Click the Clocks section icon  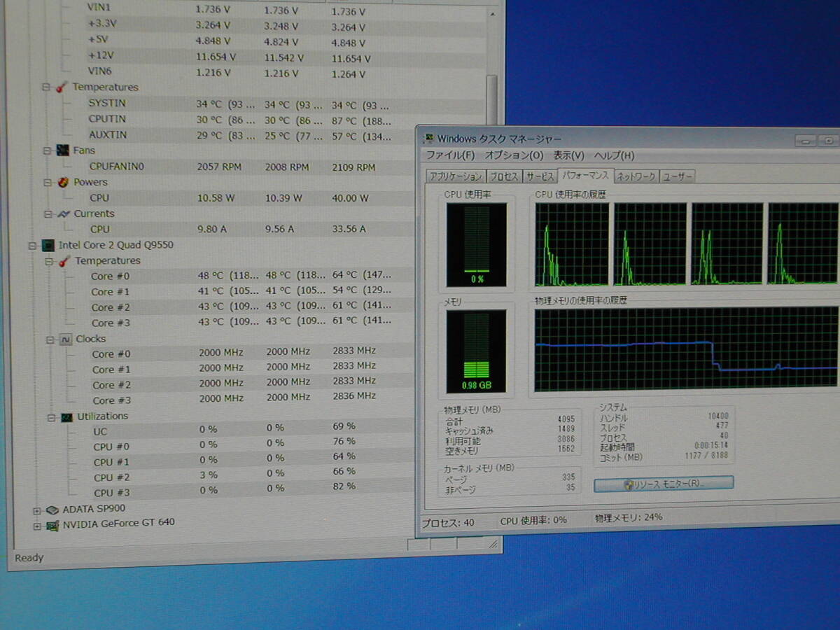point(65,339)
